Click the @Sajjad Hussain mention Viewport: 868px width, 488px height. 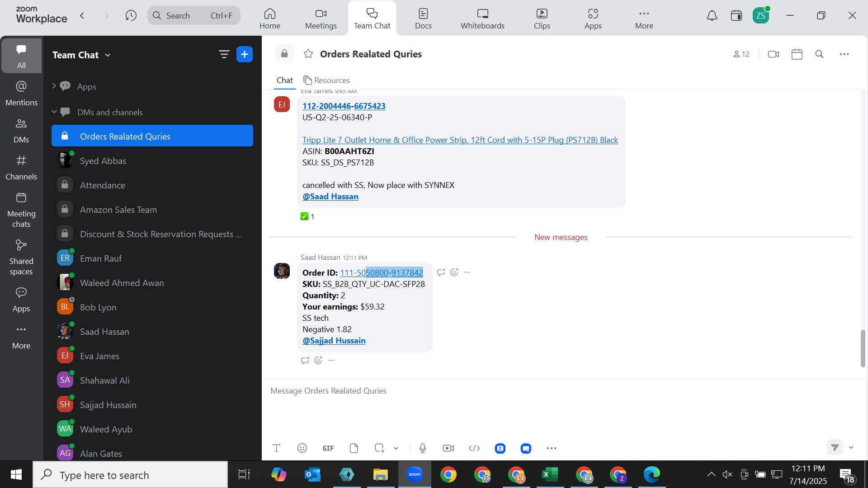point(334,340)
